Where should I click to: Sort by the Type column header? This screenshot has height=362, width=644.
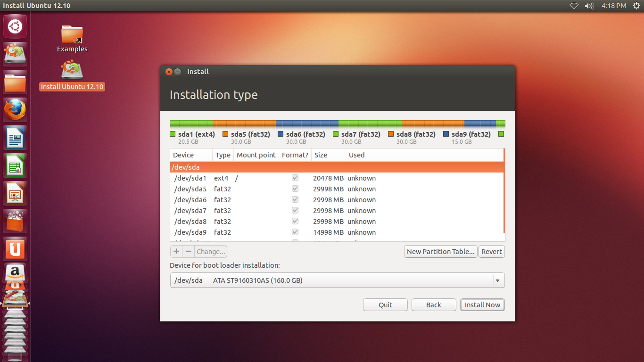point(223,155)
